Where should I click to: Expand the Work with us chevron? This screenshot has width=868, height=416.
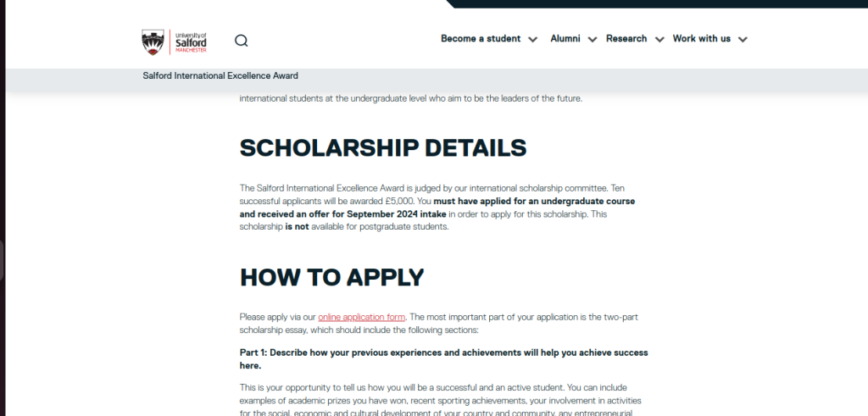click(x=743, y=39)
